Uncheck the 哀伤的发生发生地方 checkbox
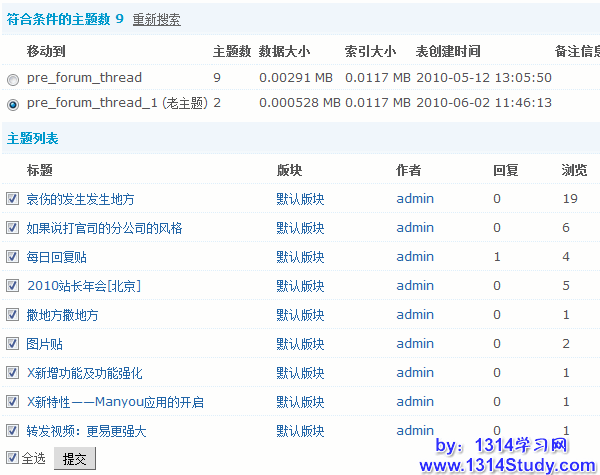The height and width of the screenshot is (475, 600). pos(12,199)
